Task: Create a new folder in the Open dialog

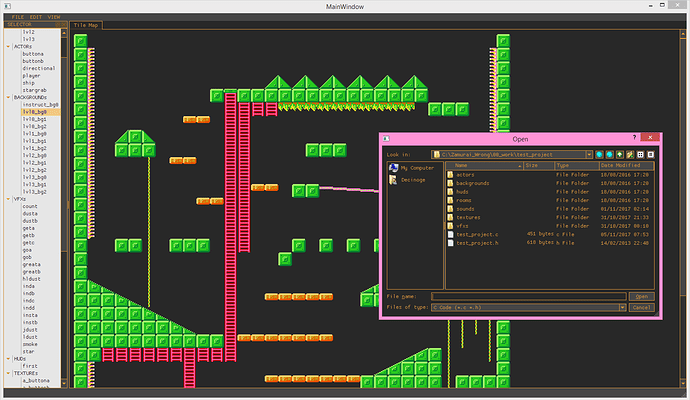Action: 630,154
